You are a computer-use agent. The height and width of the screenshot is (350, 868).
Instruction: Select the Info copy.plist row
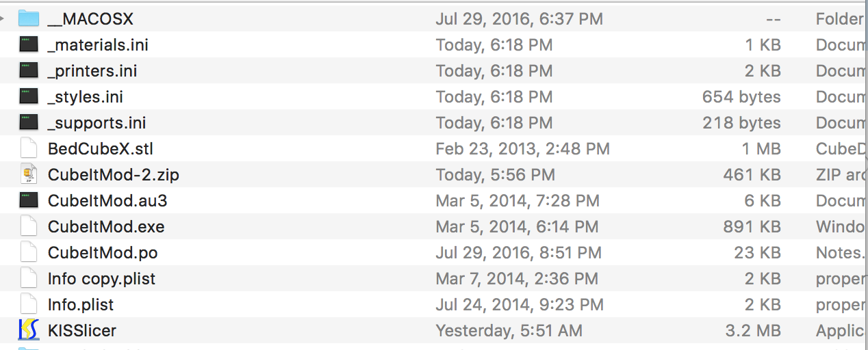tap(434, 278)
